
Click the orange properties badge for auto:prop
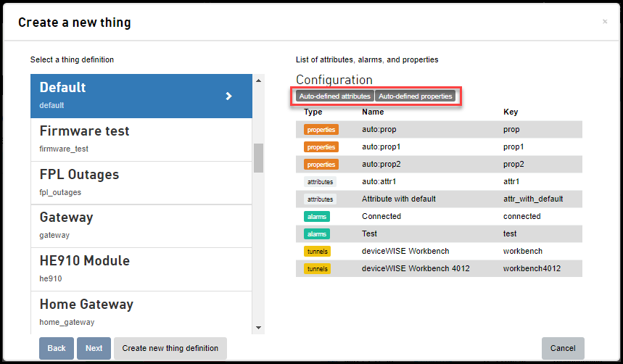click(321, 130)
